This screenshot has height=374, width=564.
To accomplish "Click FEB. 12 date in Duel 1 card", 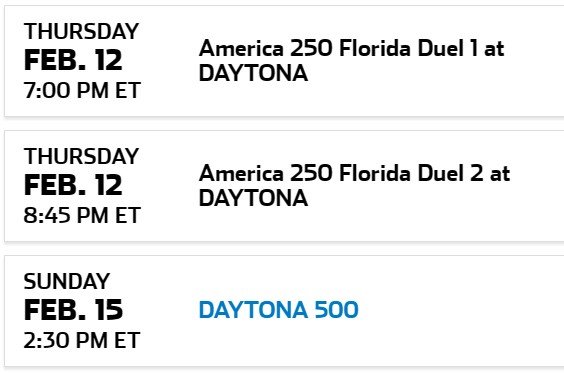I will [x=73, y=60].
